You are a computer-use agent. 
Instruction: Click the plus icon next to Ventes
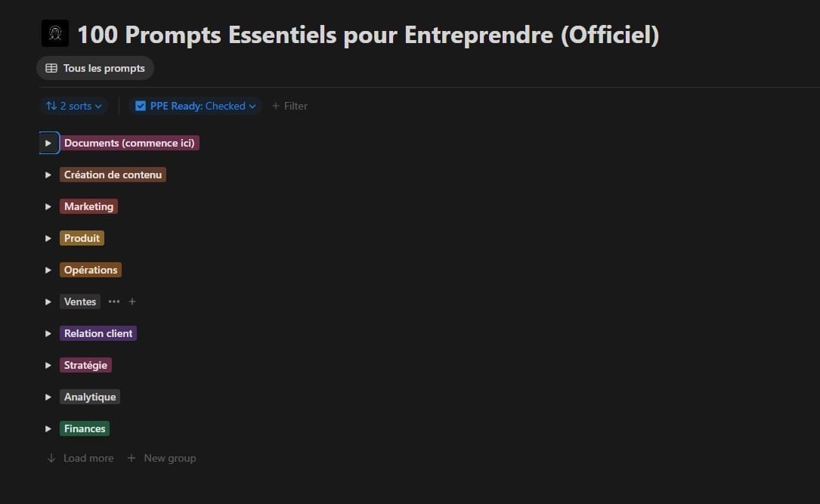pyautogui.click(x=132, y=301)
